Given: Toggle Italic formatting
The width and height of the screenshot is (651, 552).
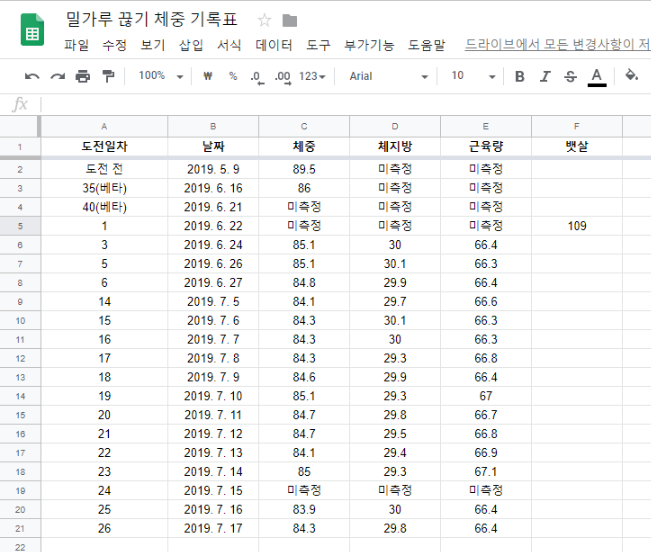Looking at the screenshot, I should (545, 76).
